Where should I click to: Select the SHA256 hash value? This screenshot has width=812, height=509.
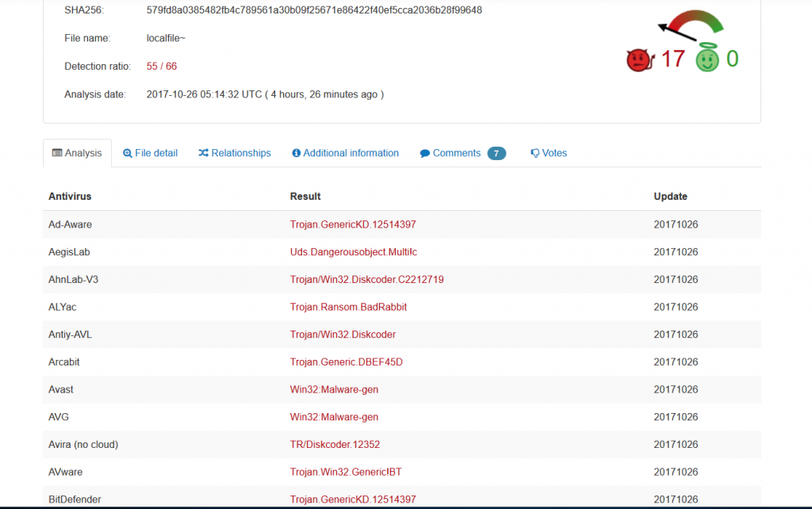(314, 10)
